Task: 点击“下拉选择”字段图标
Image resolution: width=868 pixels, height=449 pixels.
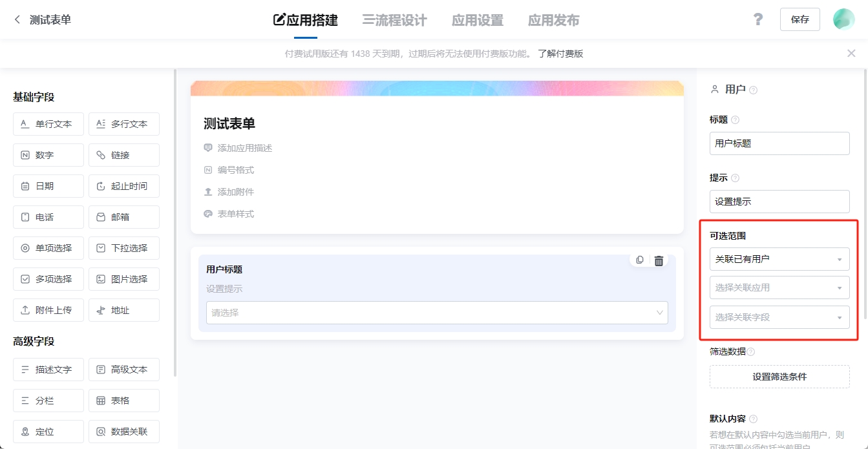Action: [123, 247]
